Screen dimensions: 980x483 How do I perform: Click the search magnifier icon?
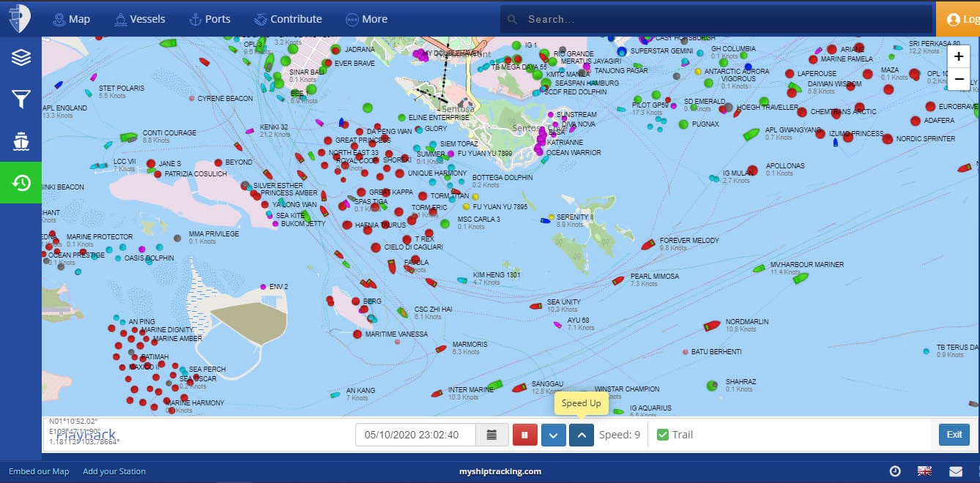pos(512,20)
